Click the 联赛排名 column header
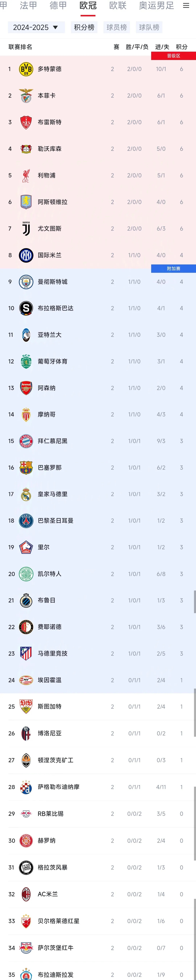The height and width of the screenshot is (980, 196). (x=20, y=47)
